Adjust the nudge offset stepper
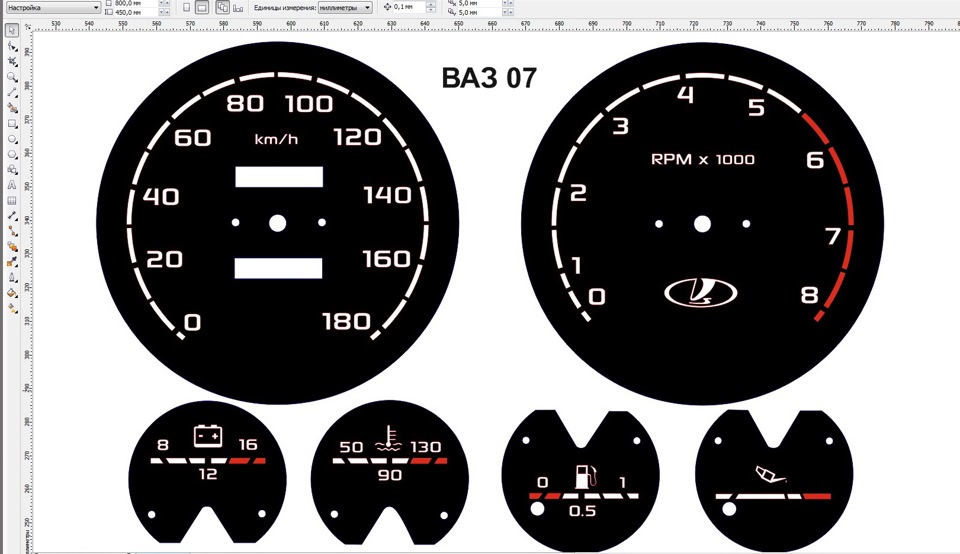The image size is (960, 554). point(431,7)
